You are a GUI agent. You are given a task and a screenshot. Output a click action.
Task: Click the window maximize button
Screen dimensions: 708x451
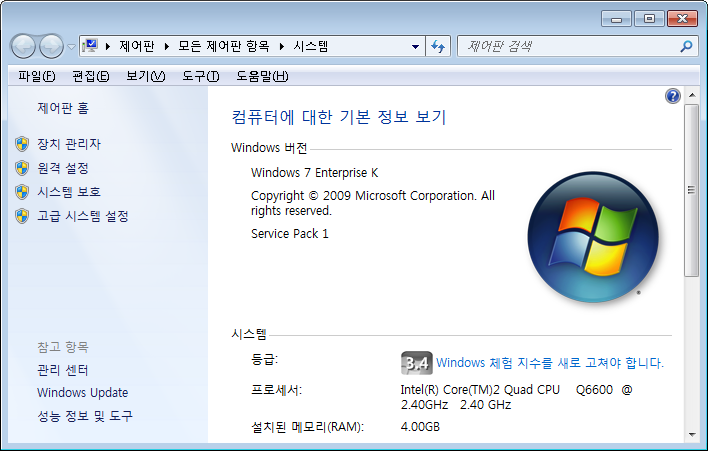pos(649,19)
